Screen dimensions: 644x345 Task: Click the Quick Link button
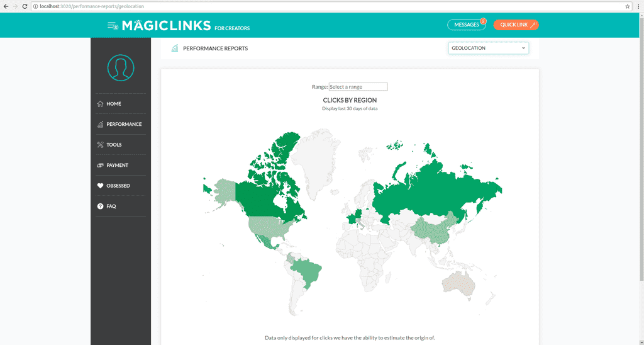516,25
